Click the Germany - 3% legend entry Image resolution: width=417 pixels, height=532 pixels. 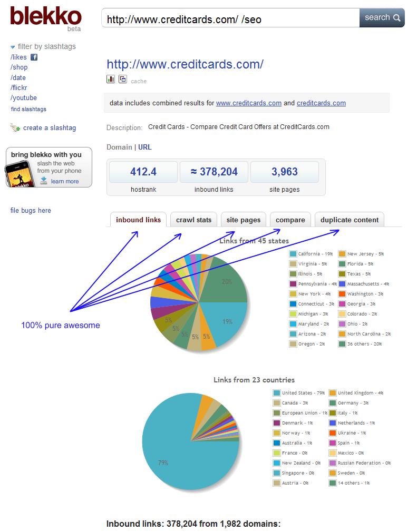coord(349,403)
